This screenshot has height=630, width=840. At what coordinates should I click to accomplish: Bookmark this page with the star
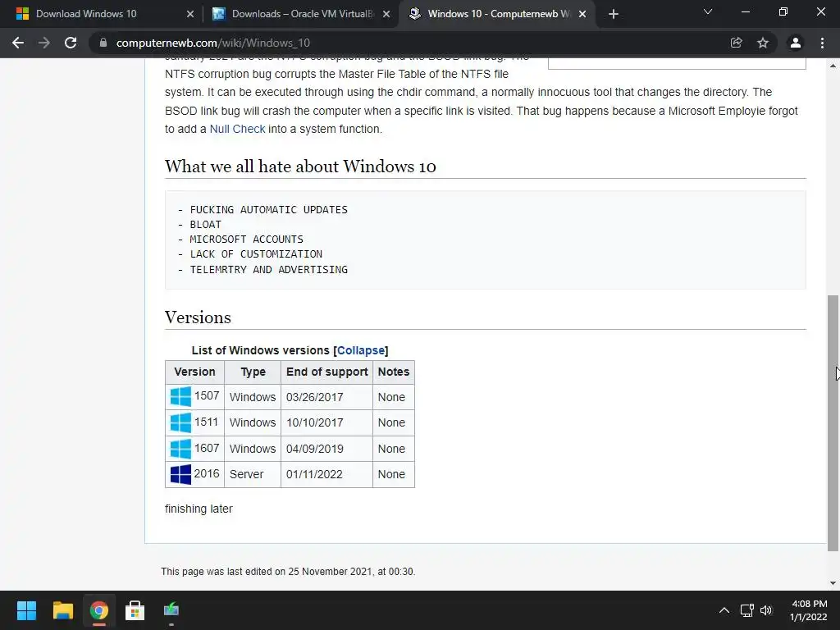763,43
